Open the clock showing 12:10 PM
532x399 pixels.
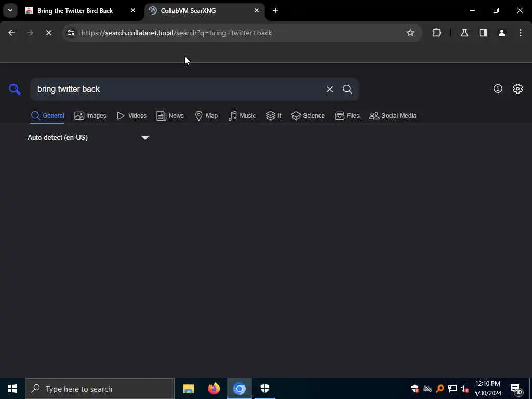tap(487, 389)
